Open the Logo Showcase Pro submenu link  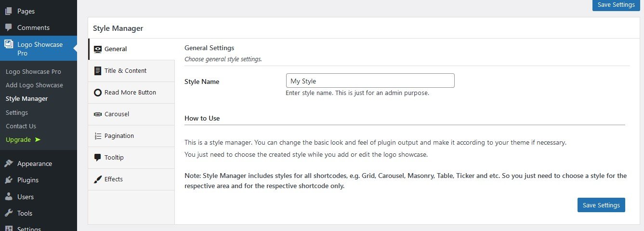point(33,71)
